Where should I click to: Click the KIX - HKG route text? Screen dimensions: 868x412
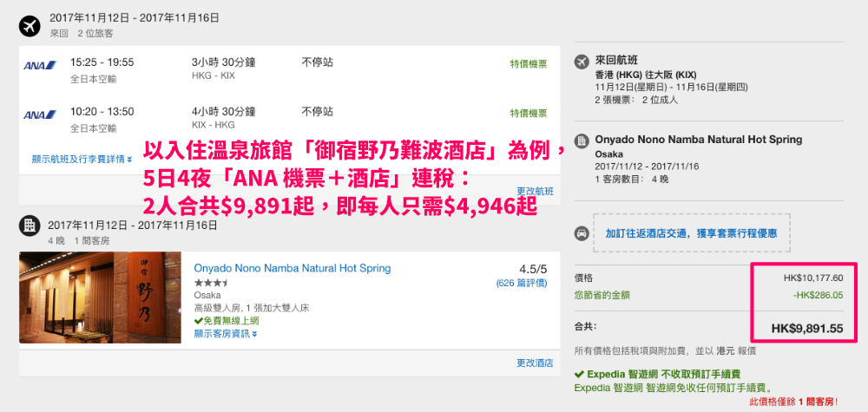tap(214, 125)
